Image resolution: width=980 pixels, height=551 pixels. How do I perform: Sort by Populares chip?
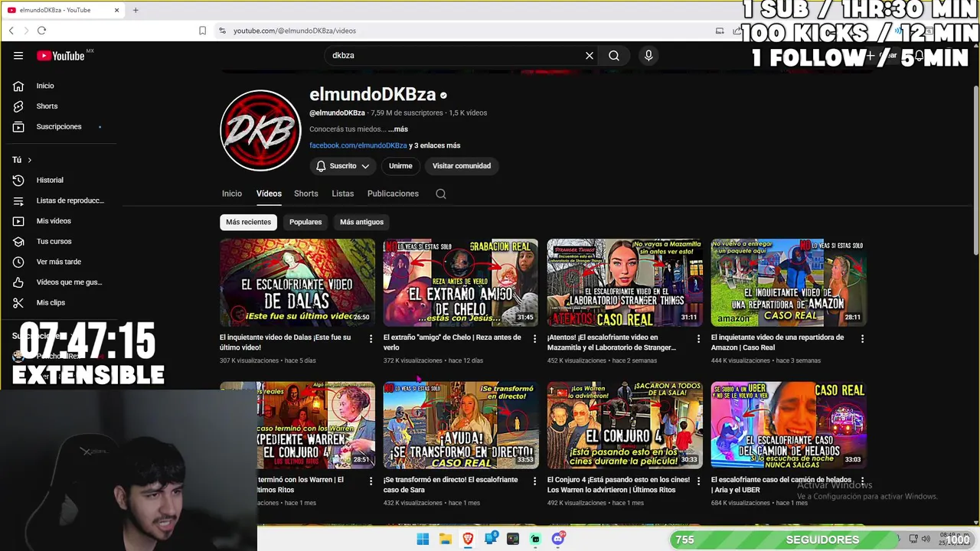[x=305, y=222]
